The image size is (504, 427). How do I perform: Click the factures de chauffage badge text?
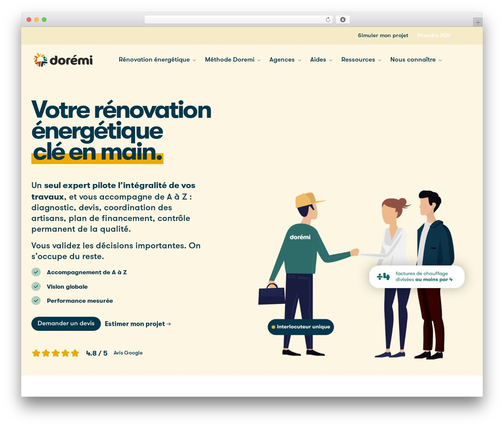(424, 277)
